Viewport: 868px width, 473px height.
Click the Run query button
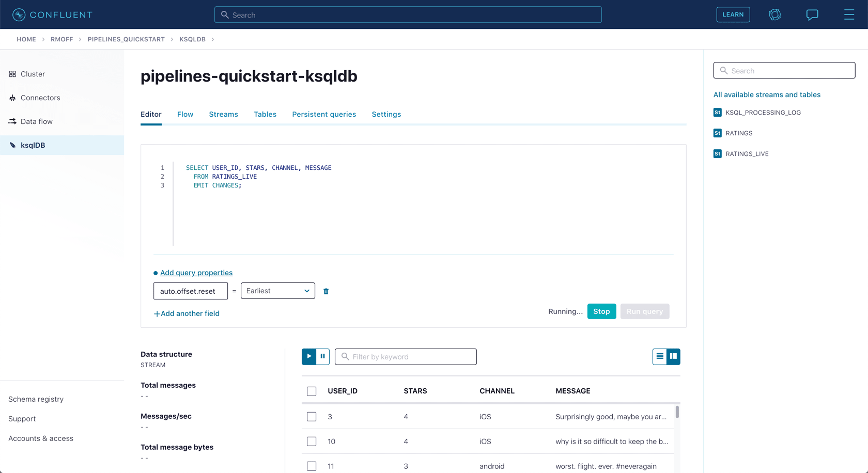[x=645, y=311]
